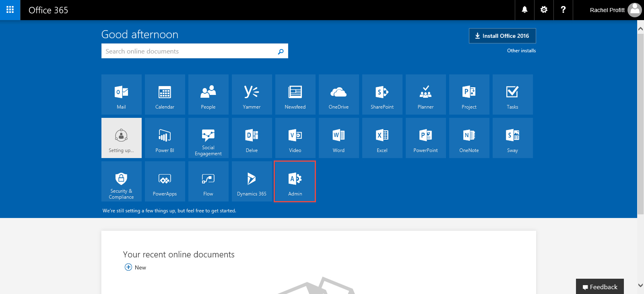Image resolution: width=644 pixels, height=294 pixels.
Task: Open the OneDrive tile
Action: click(339, 95)
